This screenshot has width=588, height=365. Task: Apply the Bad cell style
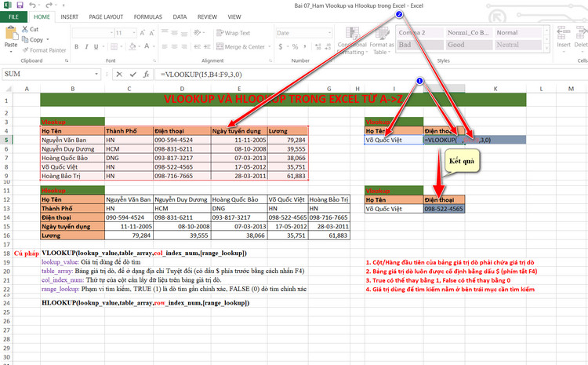(419, 45)
